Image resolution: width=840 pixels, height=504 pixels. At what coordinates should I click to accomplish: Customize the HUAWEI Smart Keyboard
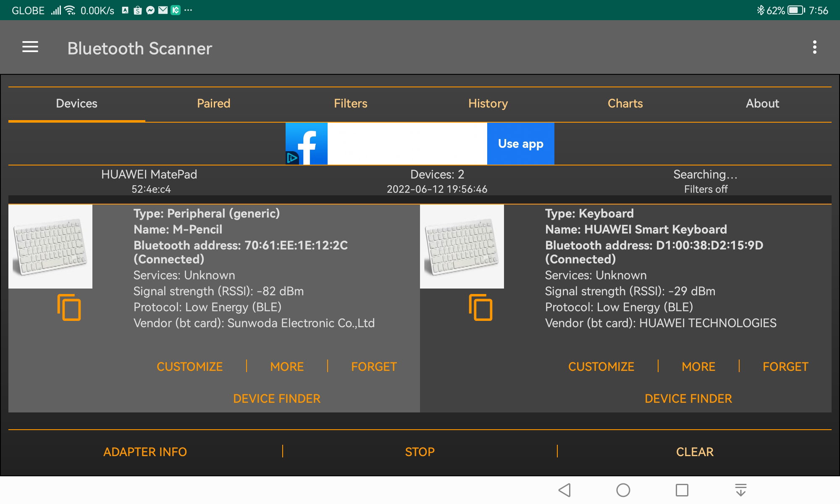601,367
